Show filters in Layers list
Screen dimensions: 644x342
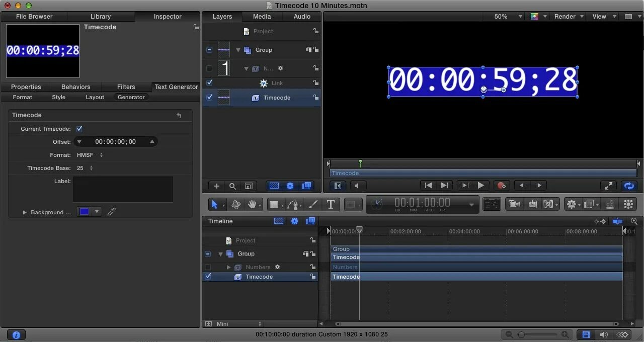[x=306, y=186]
